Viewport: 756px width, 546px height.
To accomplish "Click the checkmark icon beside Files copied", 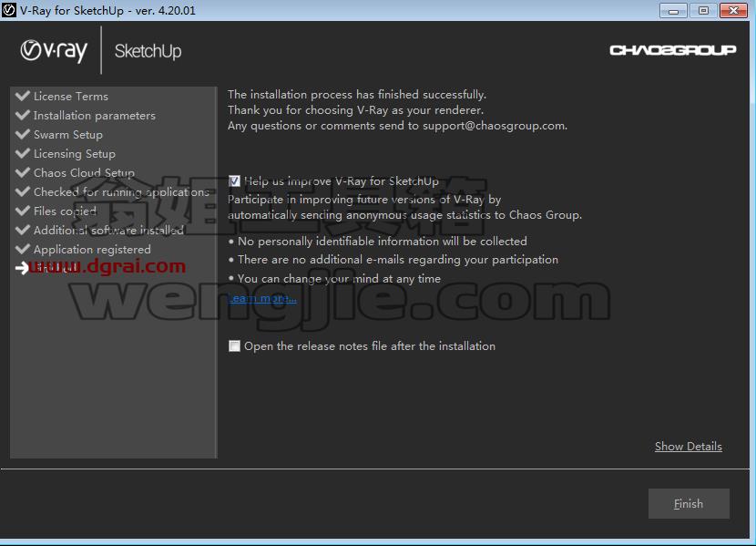I will [x=23, y=211].
